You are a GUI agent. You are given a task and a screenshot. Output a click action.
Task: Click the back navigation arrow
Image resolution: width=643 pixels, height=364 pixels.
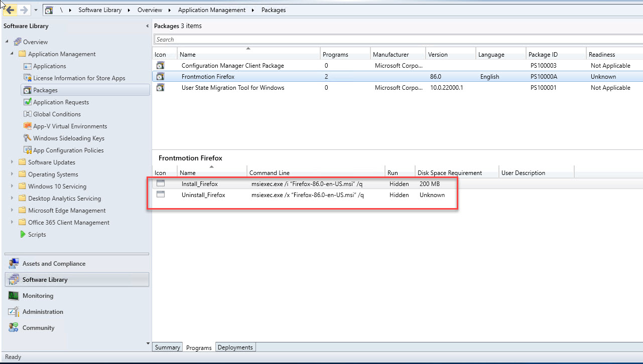point(10,10)
